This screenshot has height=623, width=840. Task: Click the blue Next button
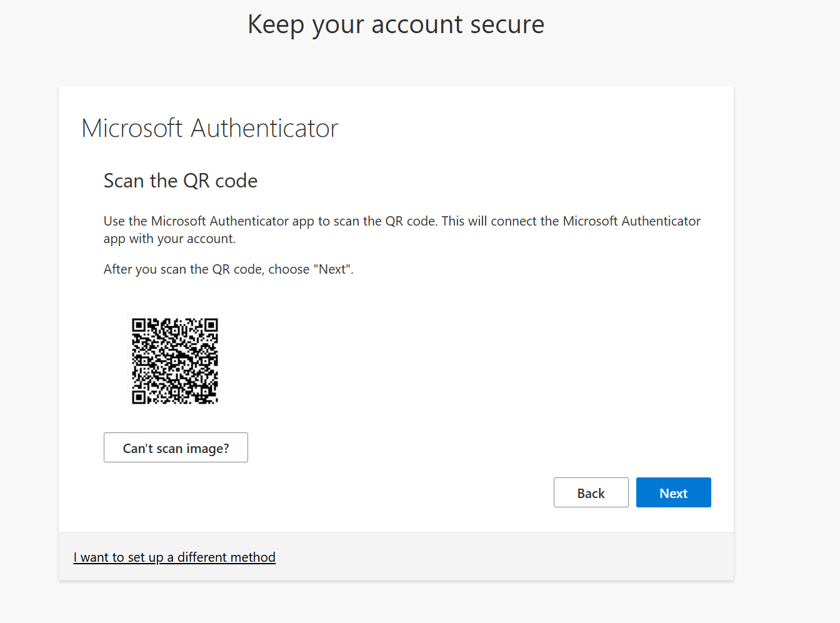[673, 492]
